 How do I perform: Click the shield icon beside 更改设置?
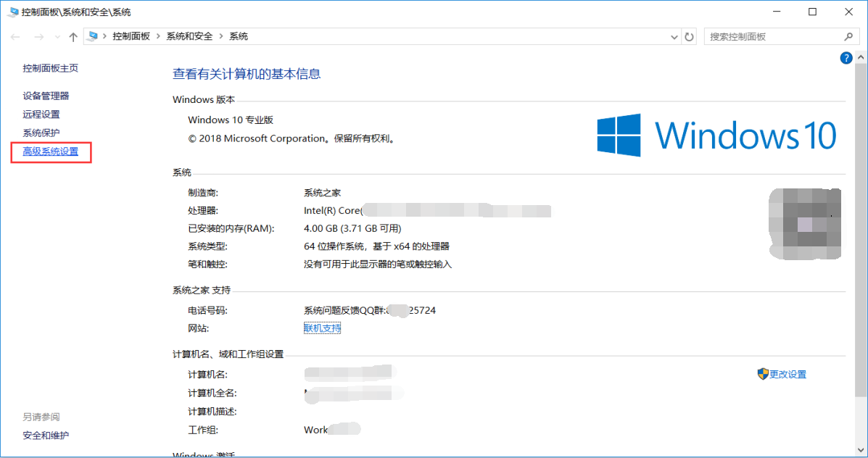pos(763,375)
